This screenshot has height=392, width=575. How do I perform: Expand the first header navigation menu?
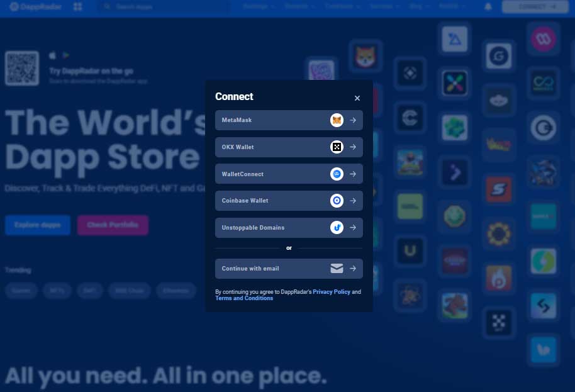(x=259, y=6)
